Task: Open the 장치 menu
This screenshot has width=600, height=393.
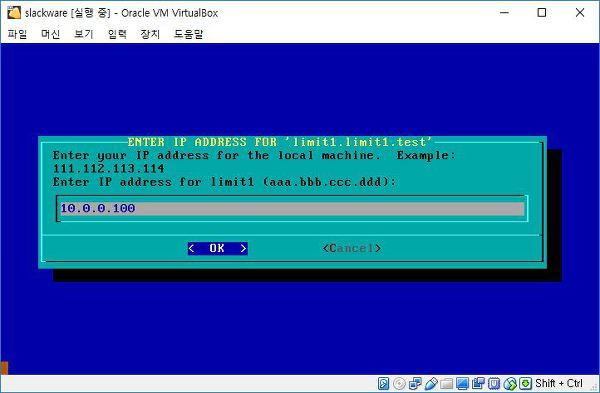Action: (x=150, y=34)
